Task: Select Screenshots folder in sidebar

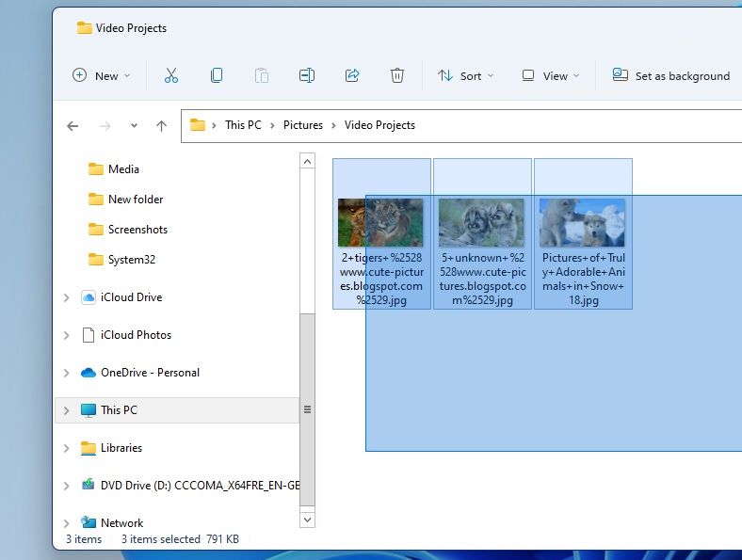Action: pos(137,230)
